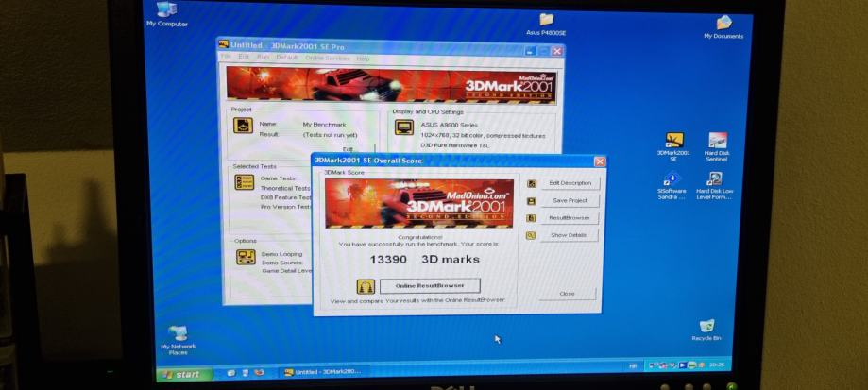Select the SiSoftware Sandra desktop shortcut

tap(672, 185)
